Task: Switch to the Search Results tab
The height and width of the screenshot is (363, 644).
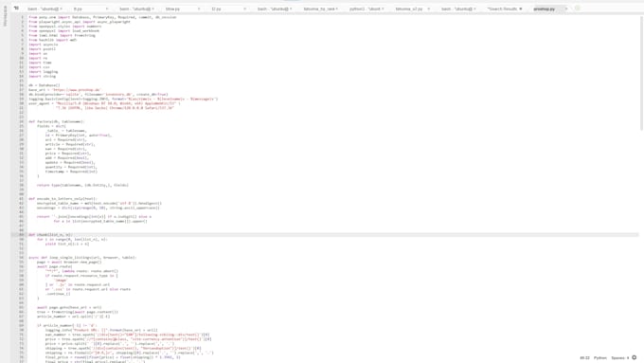Action: [x=502, y=9]
